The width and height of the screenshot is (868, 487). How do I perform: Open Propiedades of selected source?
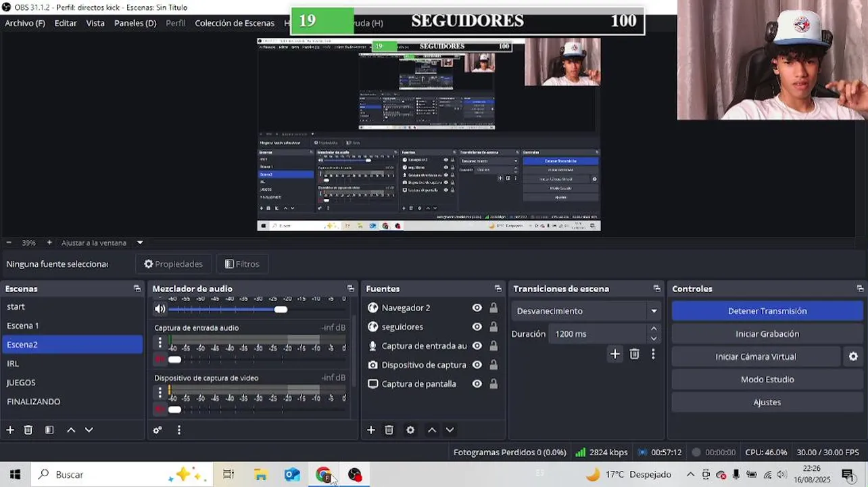click(174, 264)
